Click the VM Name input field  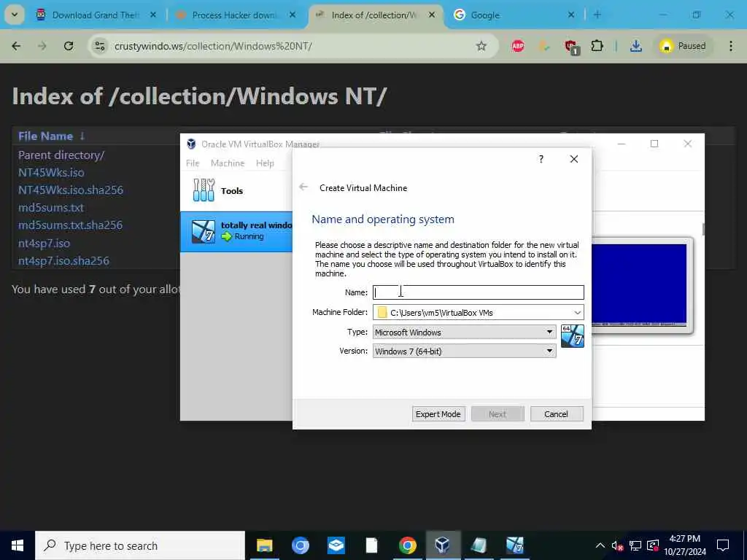coord(479,292)
